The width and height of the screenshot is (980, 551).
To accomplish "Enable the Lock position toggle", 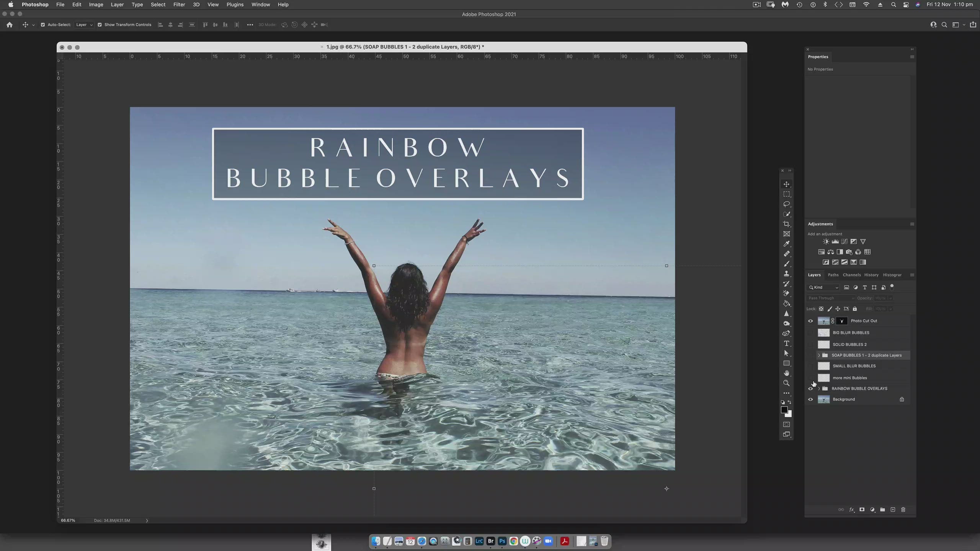I will pos(838,309).
